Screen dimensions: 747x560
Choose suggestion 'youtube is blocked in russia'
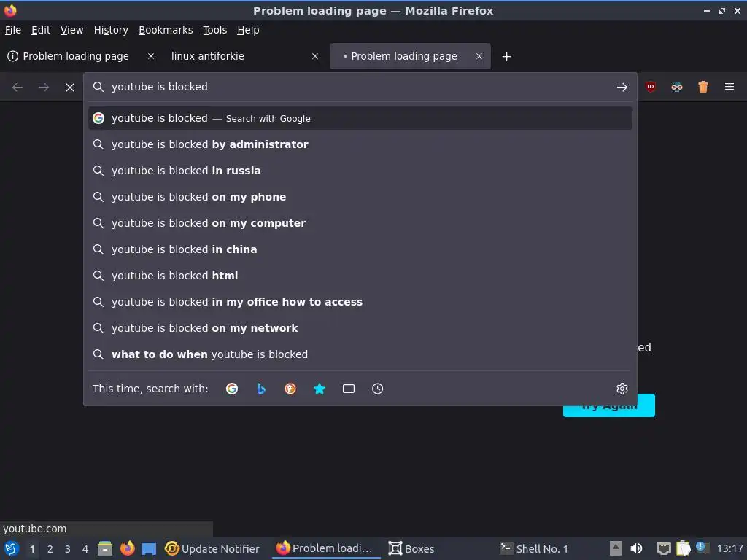[360, 171]
